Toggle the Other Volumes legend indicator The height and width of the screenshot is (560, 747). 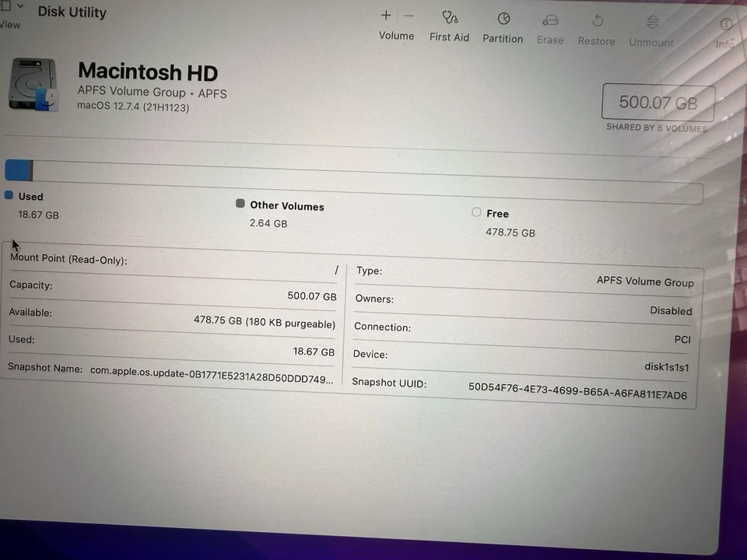click(x=240, y=203)
